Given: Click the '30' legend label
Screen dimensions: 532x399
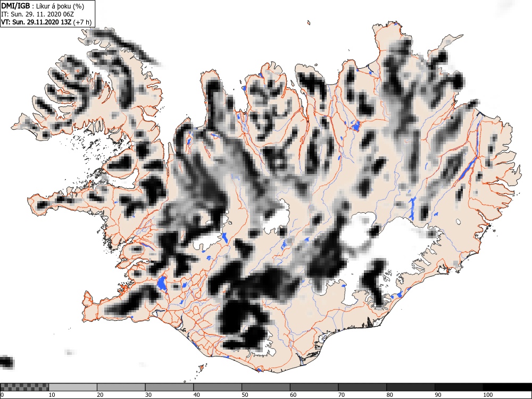Looking at the screenshot, I should (x=148, y=395).
